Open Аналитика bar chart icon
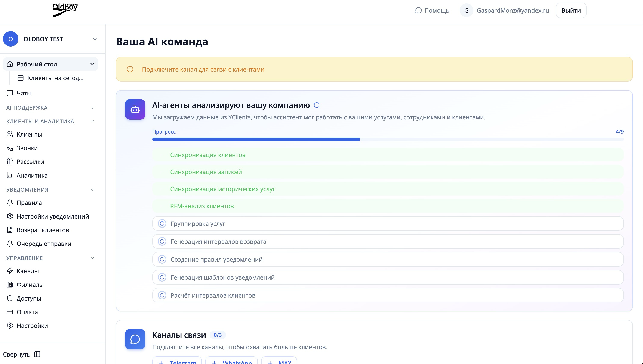Viewport: 643px width, 364px height. click(x=10, y=175)
